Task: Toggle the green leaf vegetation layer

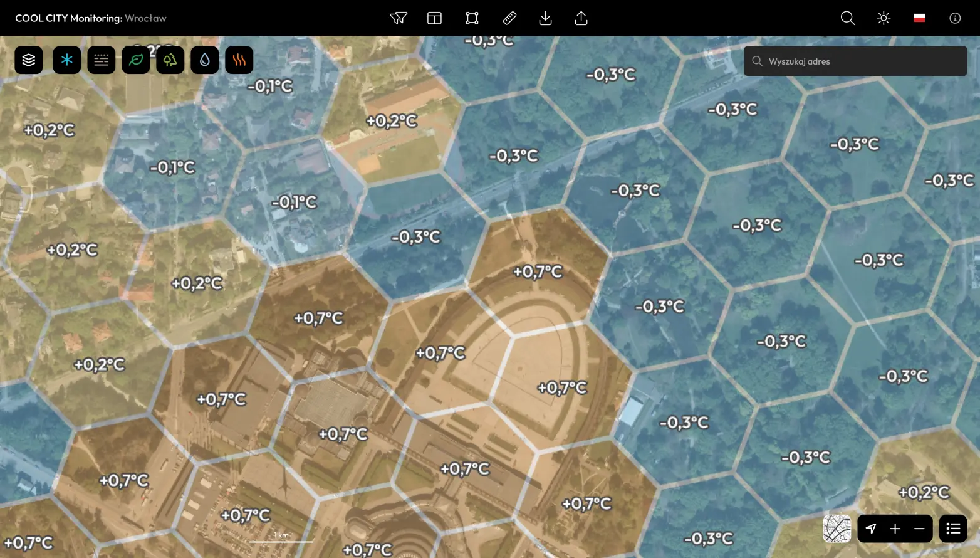Action: pos(136,60)
